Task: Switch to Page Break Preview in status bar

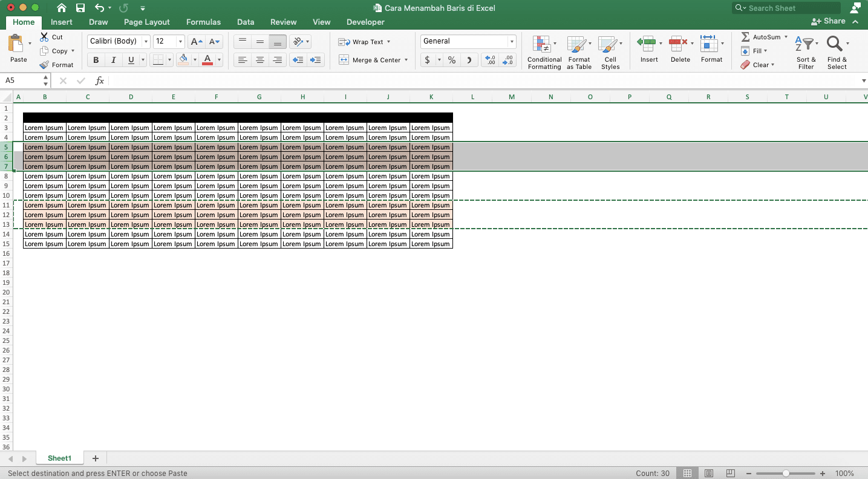Action: pos(731,473)
